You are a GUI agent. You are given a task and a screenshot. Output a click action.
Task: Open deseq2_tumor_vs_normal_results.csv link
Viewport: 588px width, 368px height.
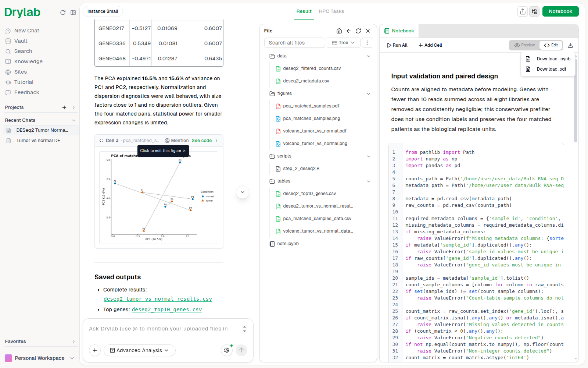[x=158, y=299]
